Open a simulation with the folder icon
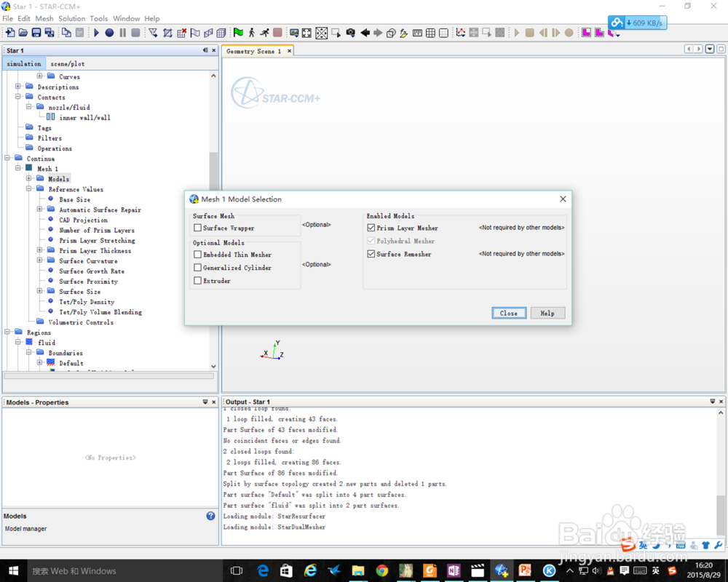 coord(23,33)
